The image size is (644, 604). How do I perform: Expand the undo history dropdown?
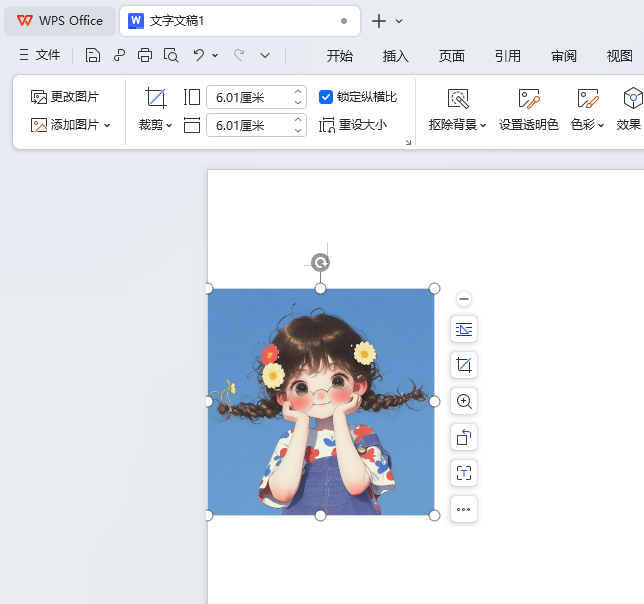coord(215,55)
